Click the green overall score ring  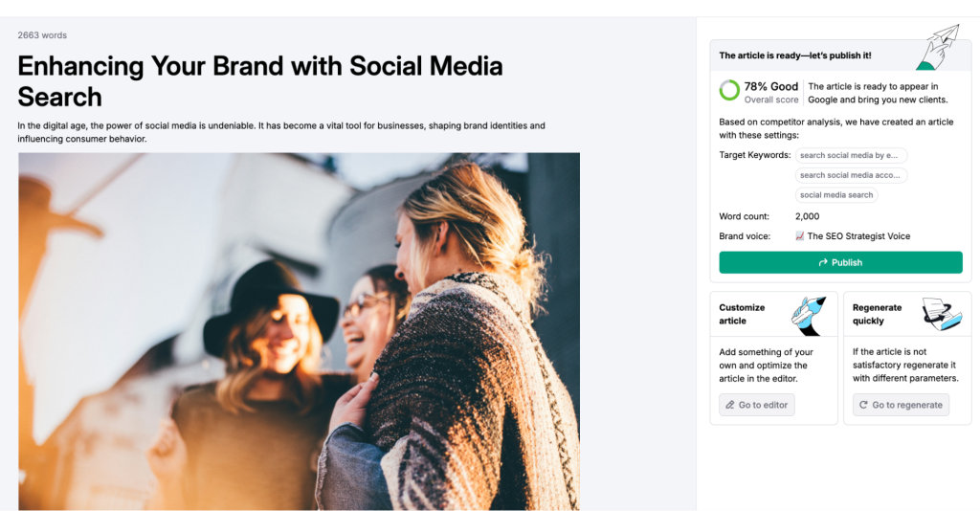[x=729, y=91]
